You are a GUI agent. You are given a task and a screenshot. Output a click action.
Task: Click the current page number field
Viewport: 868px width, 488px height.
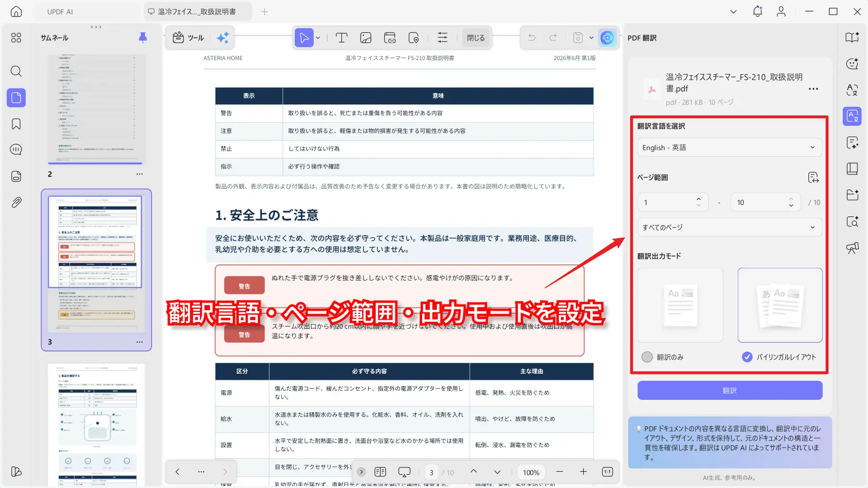click(432, 472)
